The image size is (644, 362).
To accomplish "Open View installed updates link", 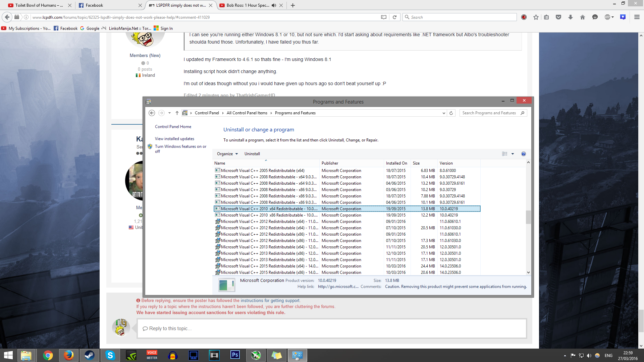I will click(x=174, y=139).
